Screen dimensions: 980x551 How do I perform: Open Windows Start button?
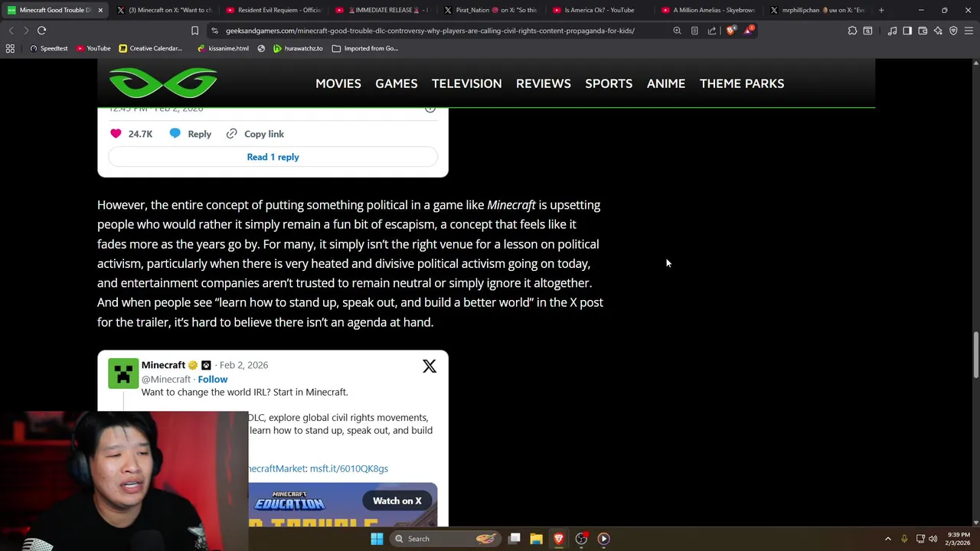click(377, 539)
